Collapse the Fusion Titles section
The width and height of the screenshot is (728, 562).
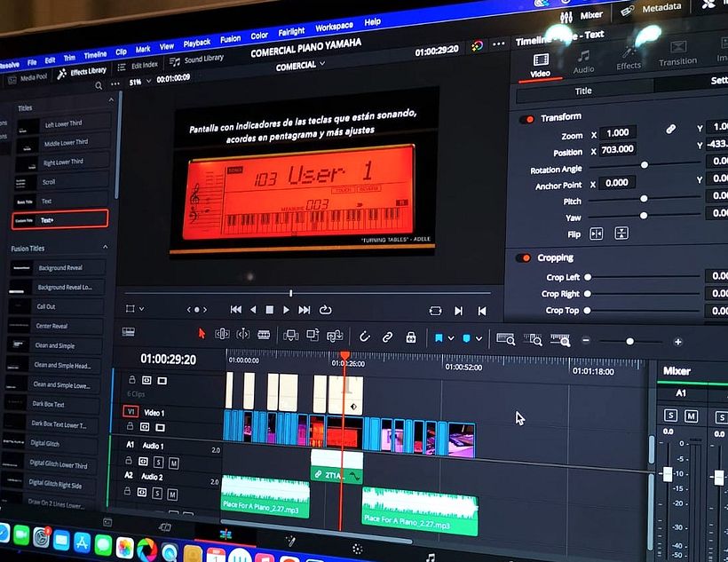106,247
